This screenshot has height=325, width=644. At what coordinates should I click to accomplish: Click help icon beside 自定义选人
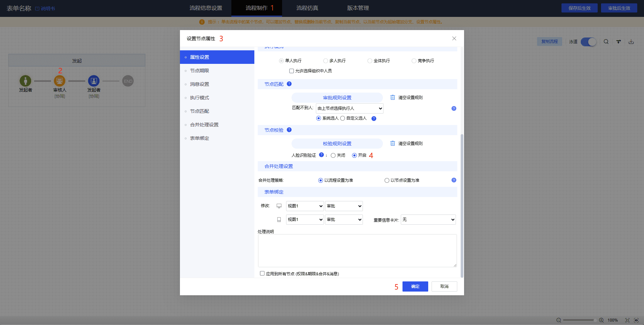coord(374,119)
